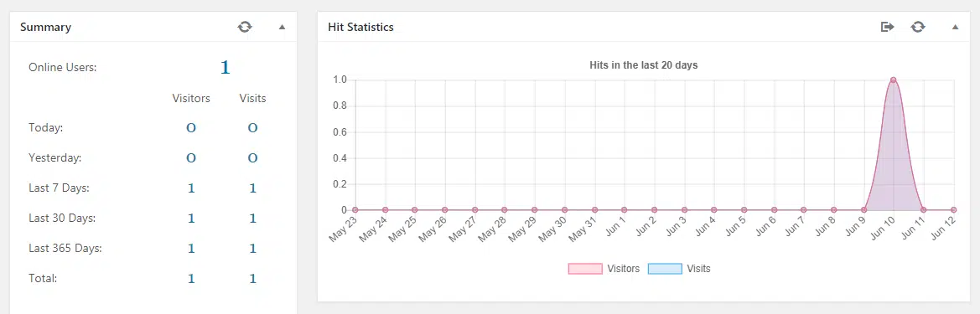Toggle the Visits legend item
This screenshot has height=314, width=980.
[x=679, y=269]
